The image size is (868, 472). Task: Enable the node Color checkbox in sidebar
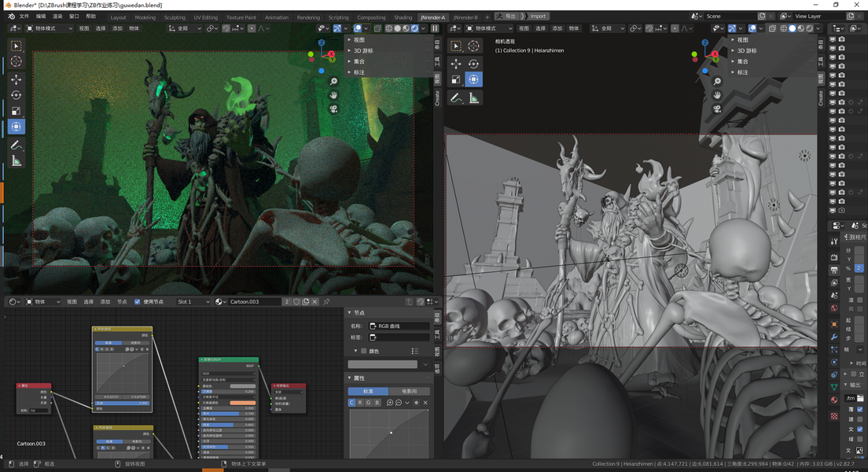pos(364,351)
